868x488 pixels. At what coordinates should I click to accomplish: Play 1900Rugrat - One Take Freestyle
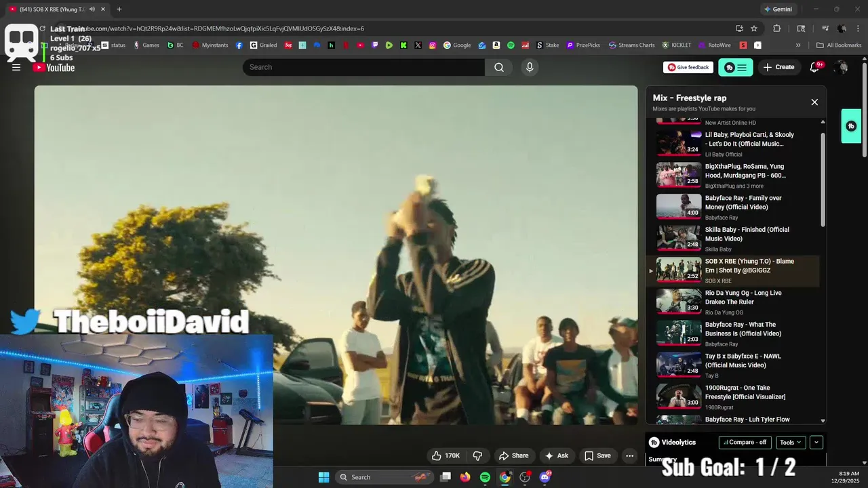click(732, 396)
